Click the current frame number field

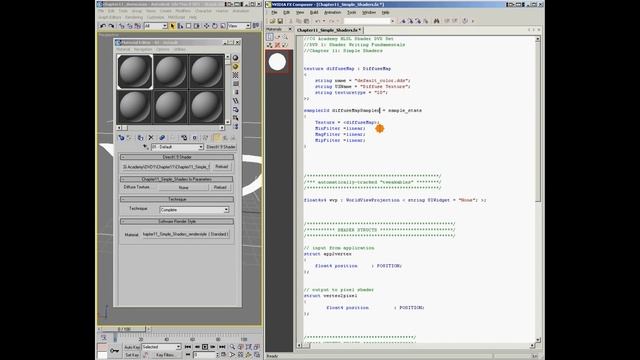pyautogui.click(x=204, y=355)
